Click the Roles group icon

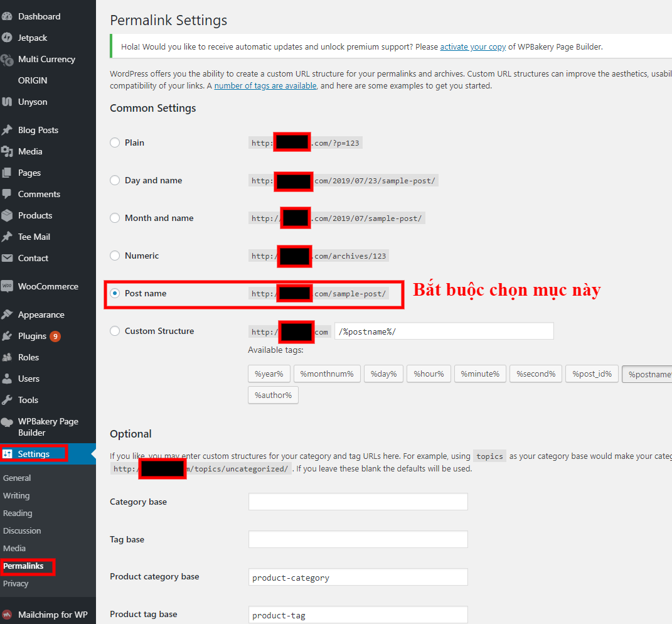pyautogui.click(x=7, y=357)
